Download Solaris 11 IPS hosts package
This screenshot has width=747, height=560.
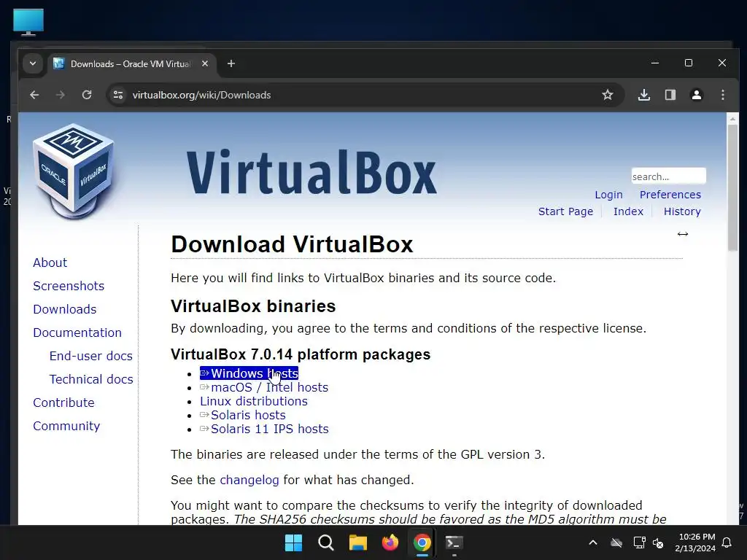(264, 429)
